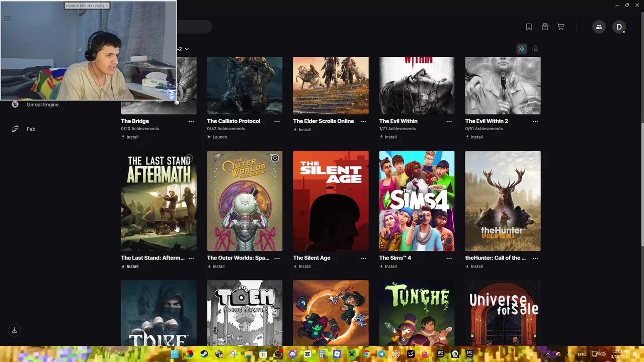Open Discord from the taskbar
This screenshot has width=644, height=362.
293,354
